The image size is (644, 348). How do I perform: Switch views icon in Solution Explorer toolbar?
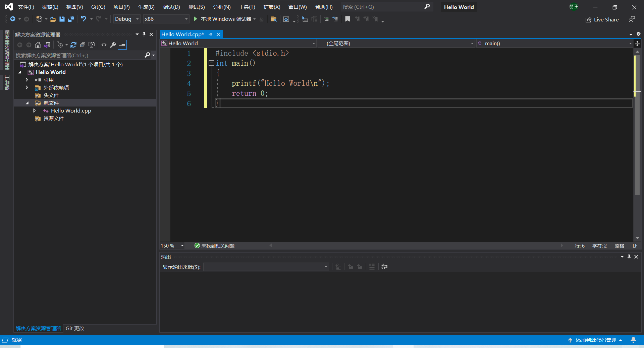point(47,45)
